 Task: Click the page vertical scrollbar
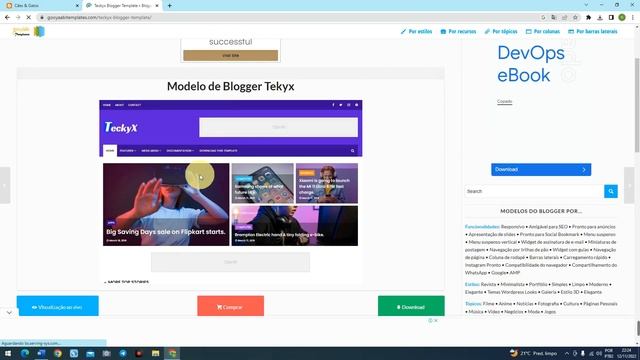point(637,106)
